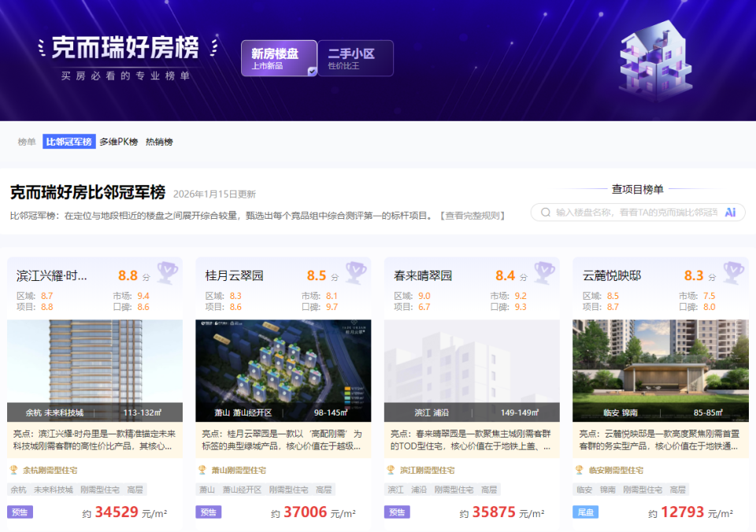Click the 桂月云翠园 property thumbnail image
Viewport: 756px width, 532px height.
click(284, 370)
